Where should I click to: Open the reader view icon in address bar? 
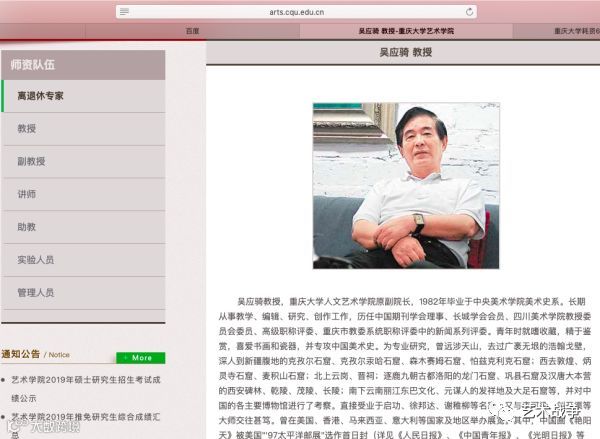tap(124, 12)
